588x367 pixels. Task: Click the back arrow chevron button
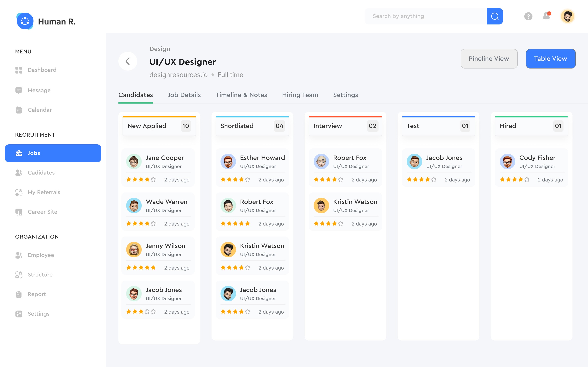[x=128, y=61]
